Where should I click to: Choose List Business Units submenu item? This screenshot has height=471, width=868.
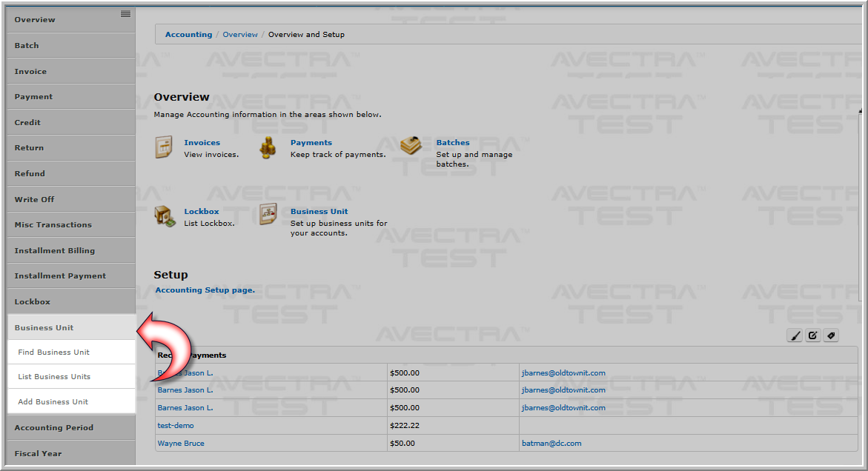(71, 376)
